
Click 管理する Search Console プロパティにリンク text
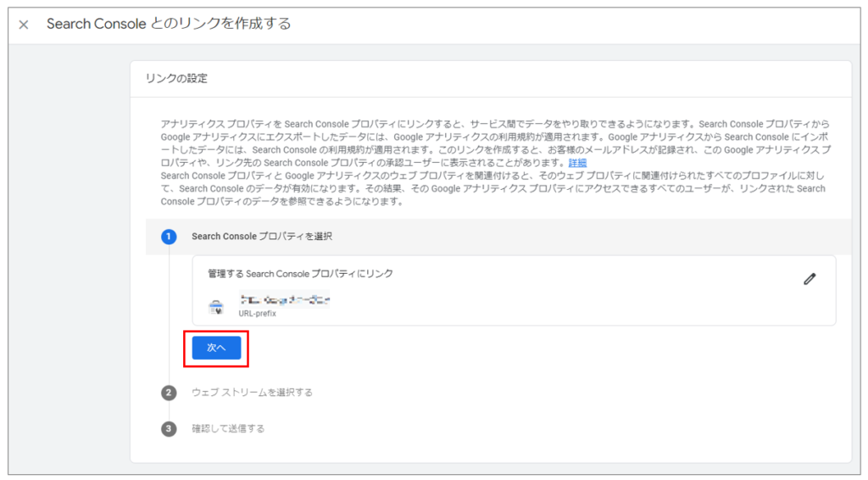pyautogui.click(x=300, y=273)
